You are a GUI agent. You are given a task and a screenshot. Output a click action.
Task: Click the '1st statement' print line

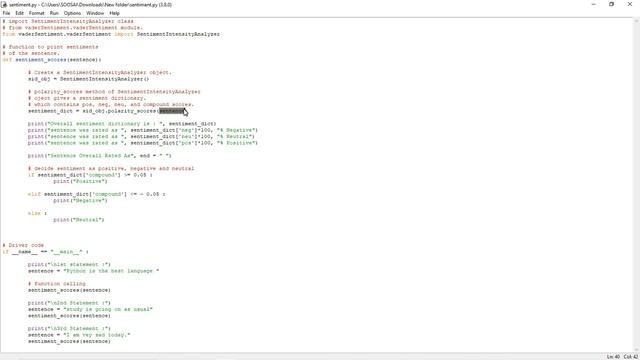coord(69,264)
